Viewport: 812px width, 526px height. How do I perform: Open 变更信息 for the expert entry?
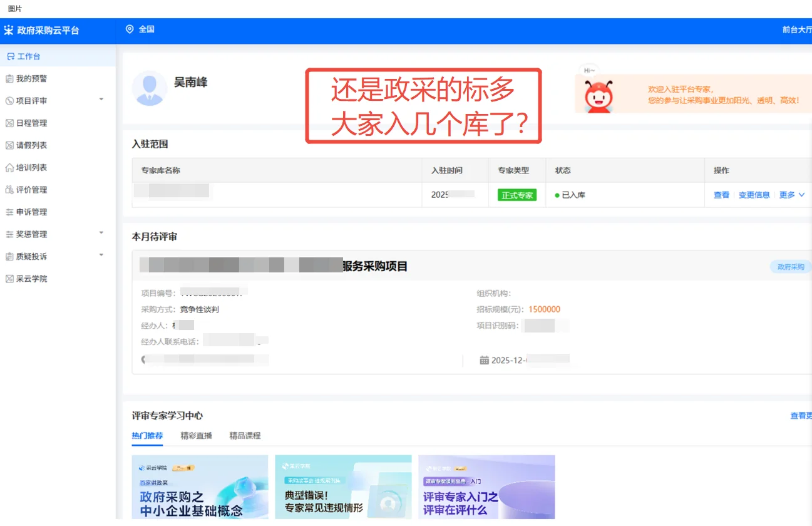(754, 195)
